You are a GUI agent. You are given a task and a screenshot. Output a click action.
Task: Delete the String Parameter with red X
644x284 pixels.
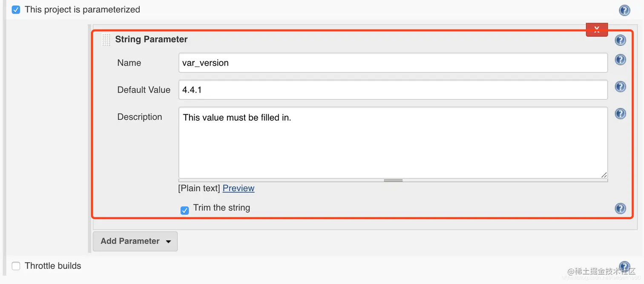click(597, 29)
